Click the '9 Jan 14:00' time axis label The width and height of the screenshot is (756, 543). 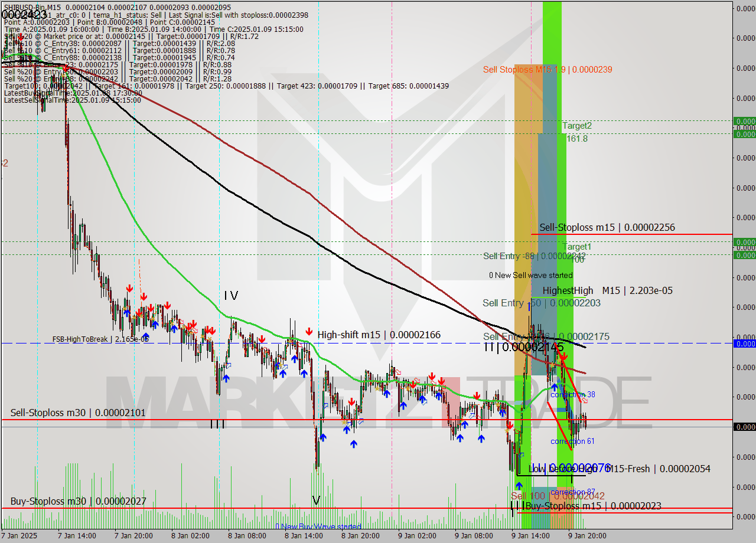pyautogui.click(x=530, y=536)
